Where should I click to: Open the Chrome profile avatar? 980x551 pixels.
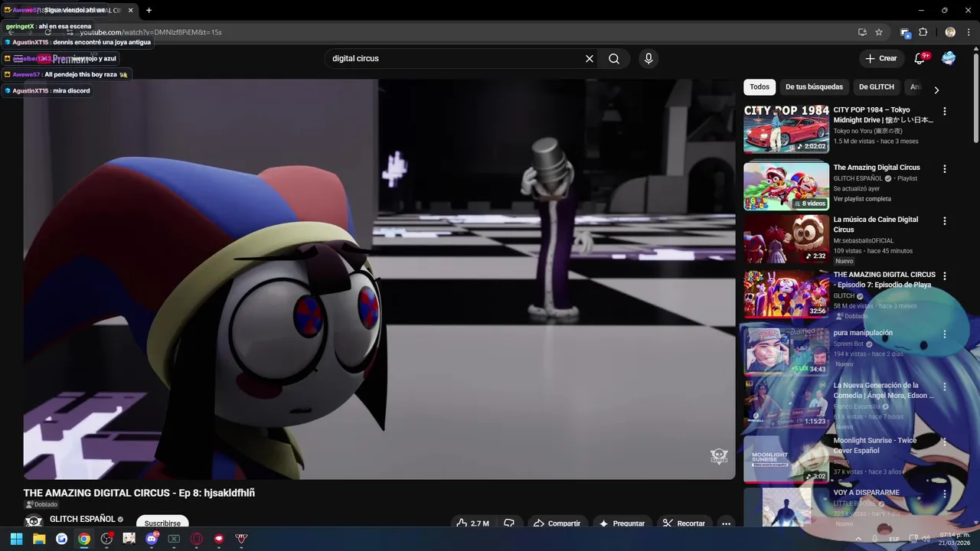click(x=950, y=32)
